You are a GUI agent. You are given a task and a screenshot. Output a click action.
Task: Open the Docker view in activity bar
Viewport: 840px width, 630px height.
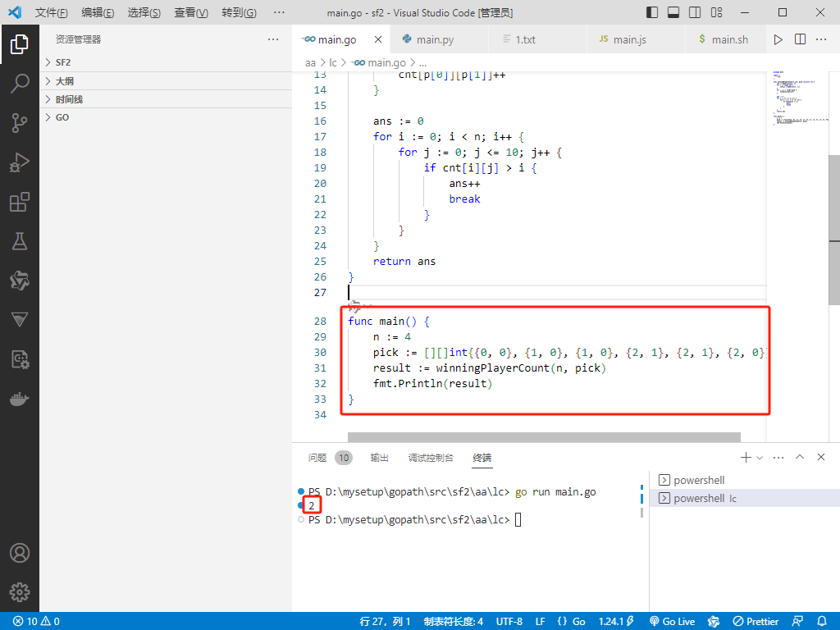point(20,399)
